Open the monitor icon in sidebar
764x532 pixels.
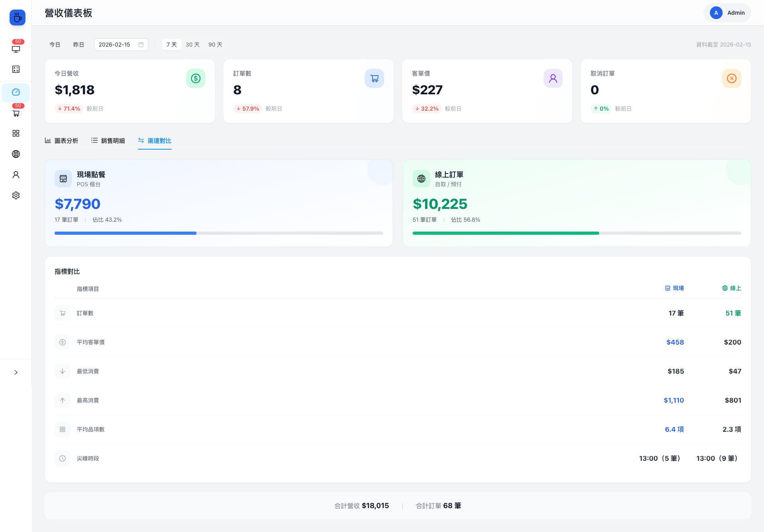click(x=16, y=49)
